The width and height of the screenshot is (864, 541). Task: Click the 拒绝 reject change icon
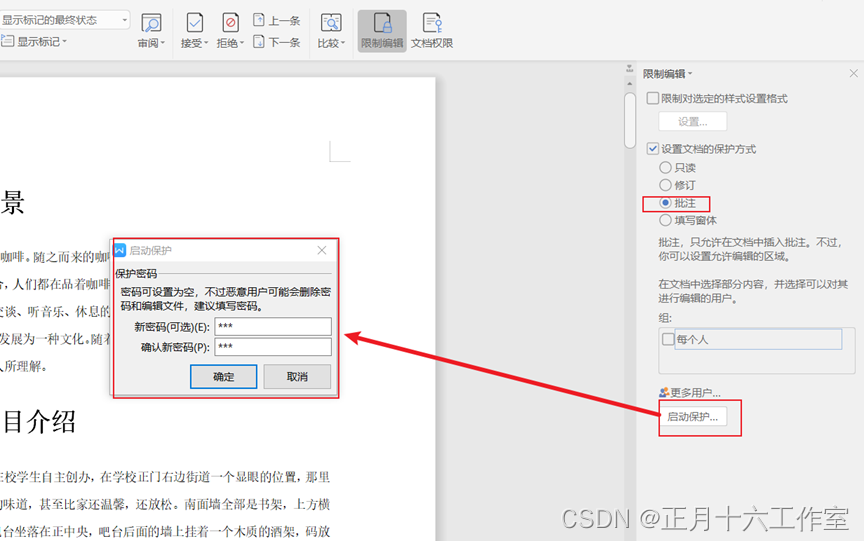coord(230,23)
